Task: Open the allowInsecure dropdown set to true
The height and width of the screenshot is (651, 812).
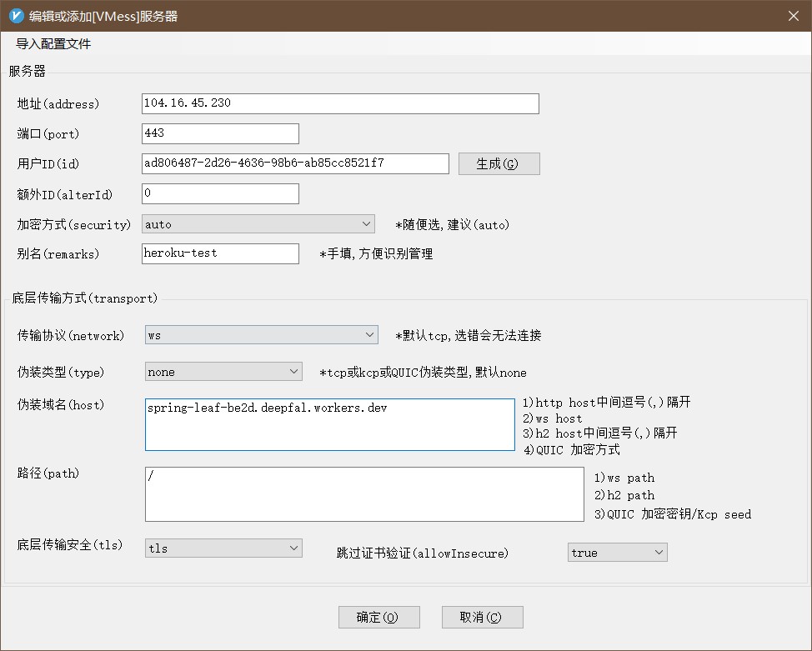Action: 617,552
